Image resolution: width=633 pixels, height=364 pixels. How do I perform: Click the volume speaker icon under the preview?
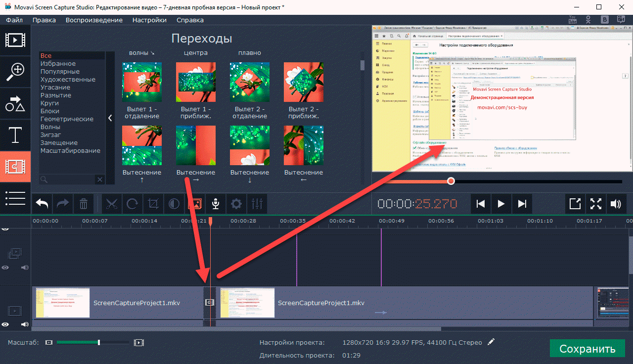pos(616,203)
